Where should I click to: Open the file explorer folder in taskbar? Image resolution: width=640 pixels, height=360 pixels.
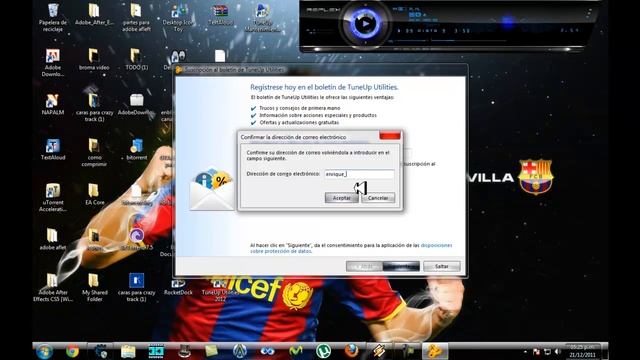(128, 351)
